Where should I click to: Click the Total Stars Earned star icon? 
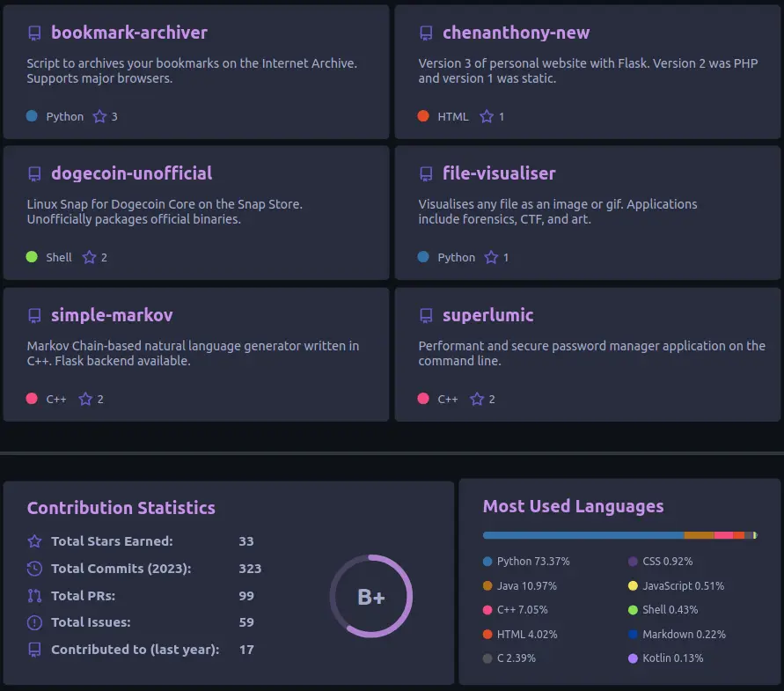tap(34, 541)
